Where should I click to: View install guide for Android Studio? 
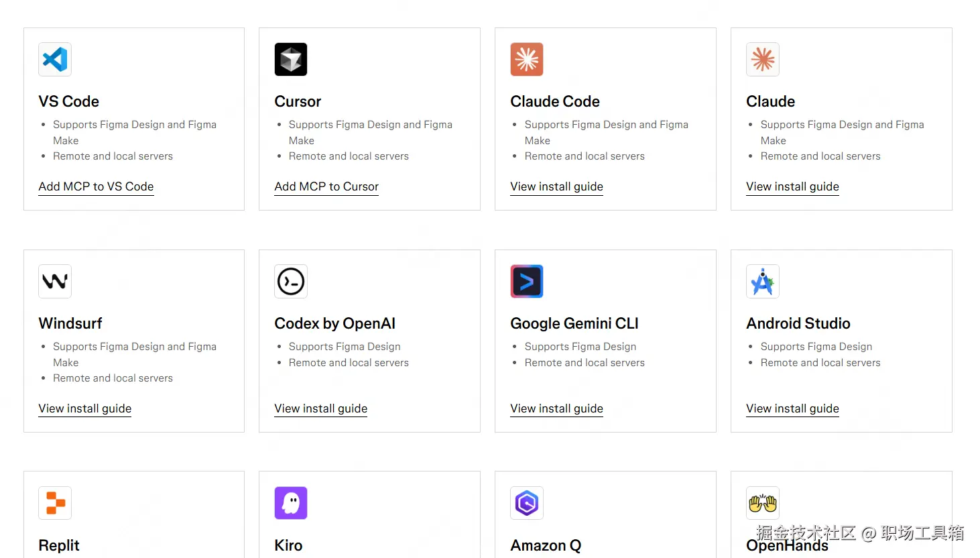tap(792, 408)
